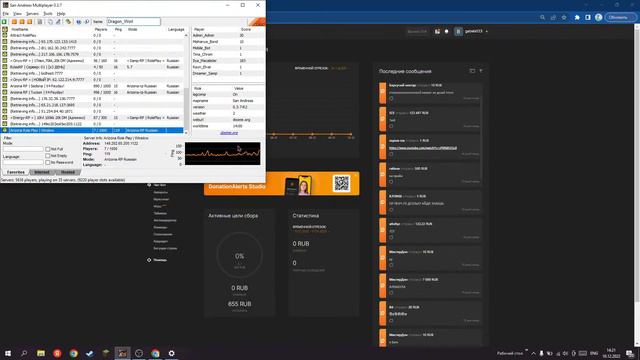Open the time range selector above the chart
The width and height of the screenshot is (640, 360).
click(339, 68)
